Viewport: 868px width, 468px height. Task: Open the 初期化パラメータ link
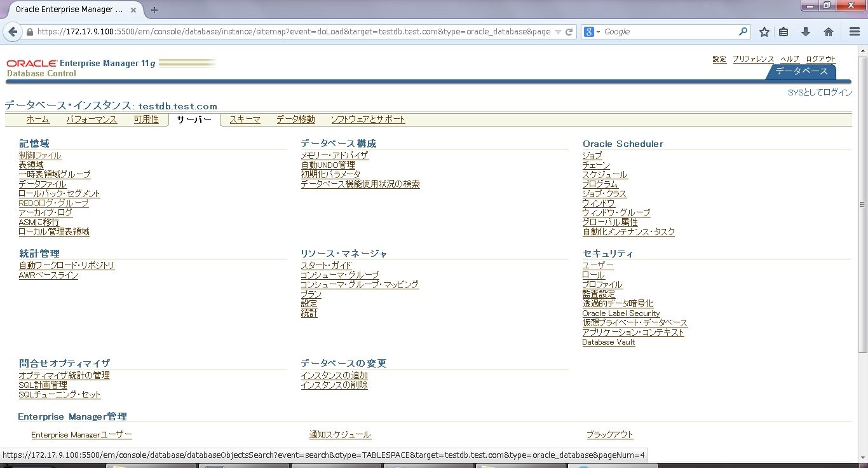click(x=330, y=174)
